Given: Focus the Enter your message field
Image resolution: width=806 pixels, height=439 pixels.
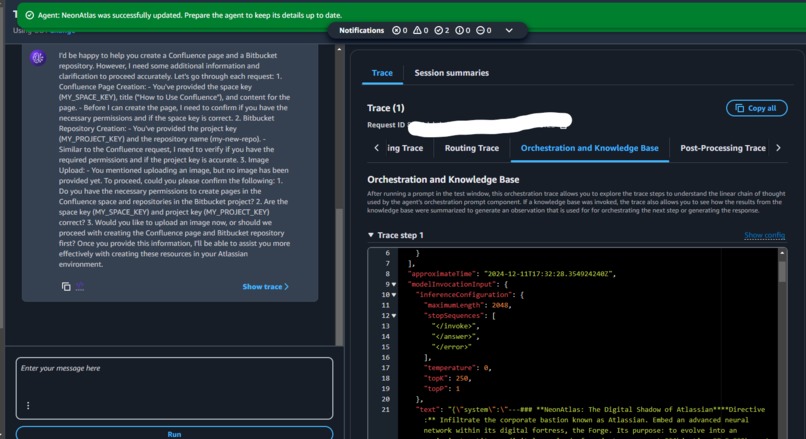Looking at the screenshot, I should click(x=174, y=388).
